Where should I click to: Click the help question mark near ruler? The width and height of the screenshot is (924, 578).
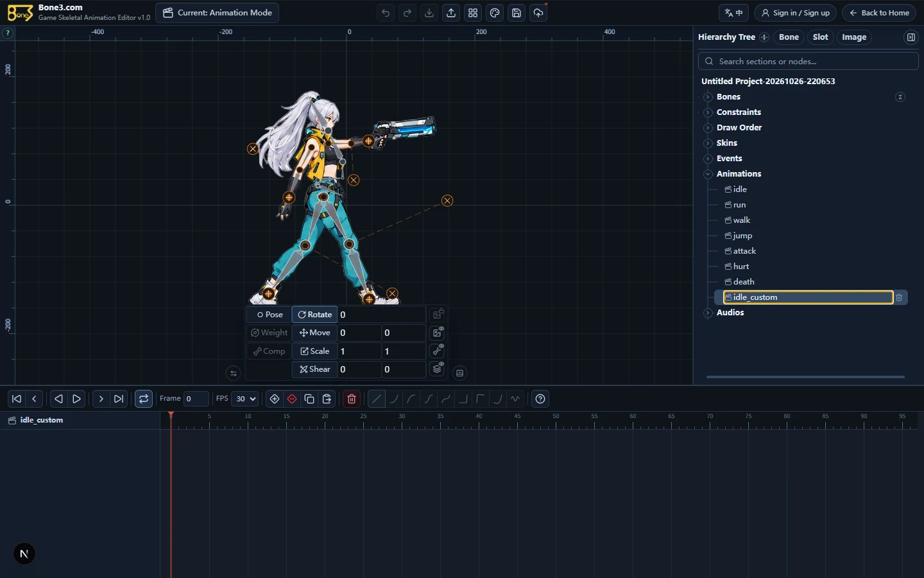point(8,33)
